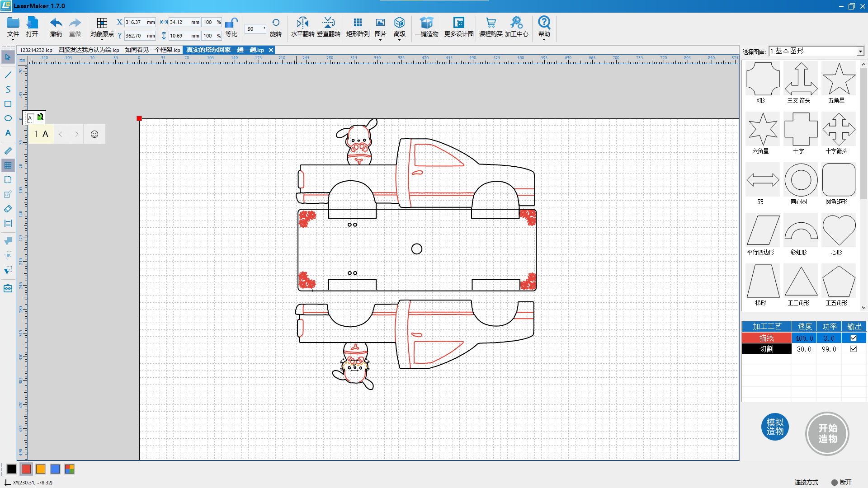Click the vertical flip icon
This screenshot has height=488, width=868.
click(329, 23)
